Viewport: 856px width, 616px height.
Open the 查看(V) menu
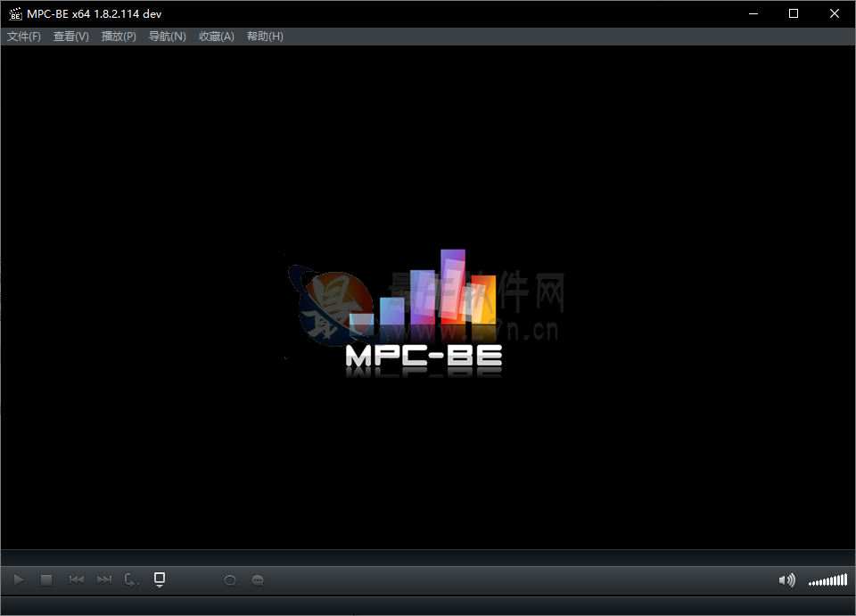coord(71,37)
